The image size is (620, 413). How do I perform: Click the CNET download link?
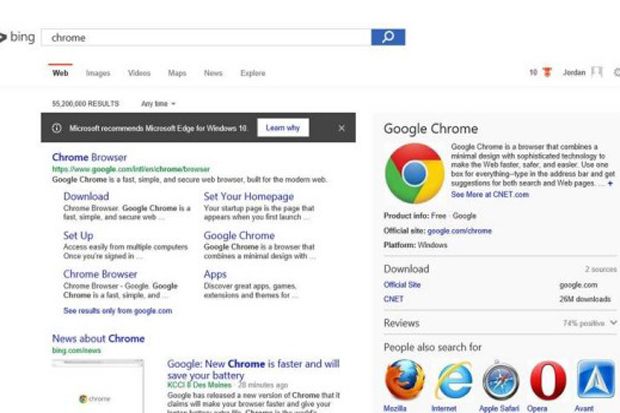pyautogui.click(x=393, y=299)
